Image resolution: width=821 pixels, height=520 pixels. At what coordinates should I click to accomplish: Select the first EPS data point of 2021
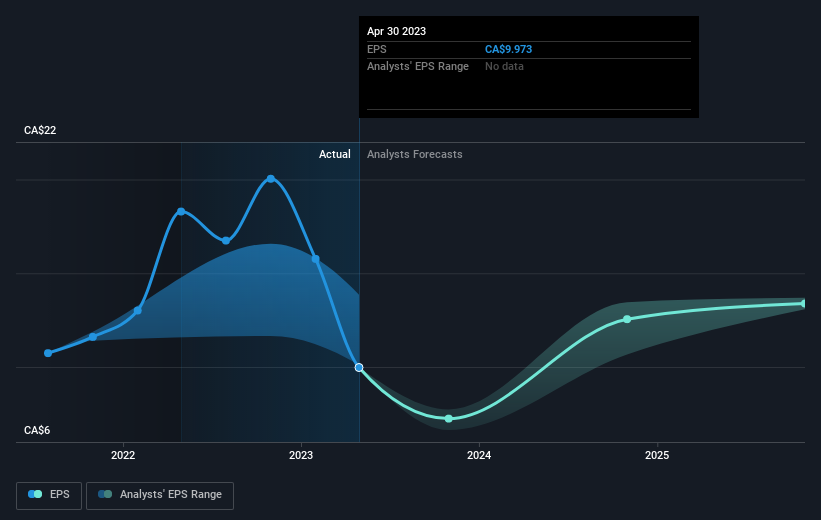click(x=48, y=353)
